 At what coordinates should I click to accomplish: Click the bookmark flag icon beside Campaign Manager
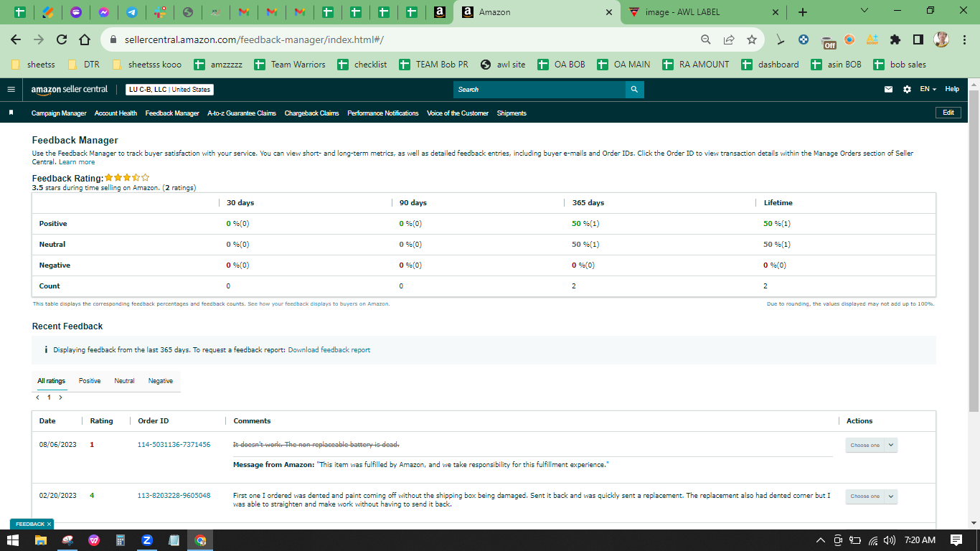(11, 113)
